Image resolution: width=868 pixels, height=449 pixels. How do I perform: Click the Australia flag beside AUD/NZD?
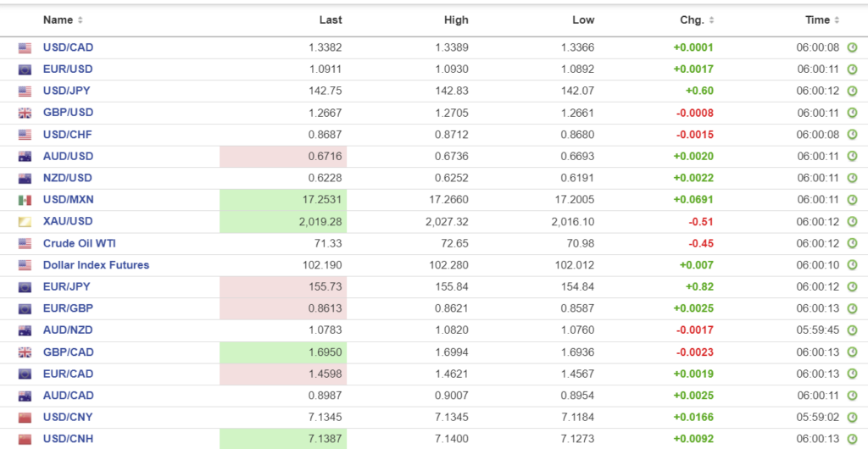[x=25, y=330]
